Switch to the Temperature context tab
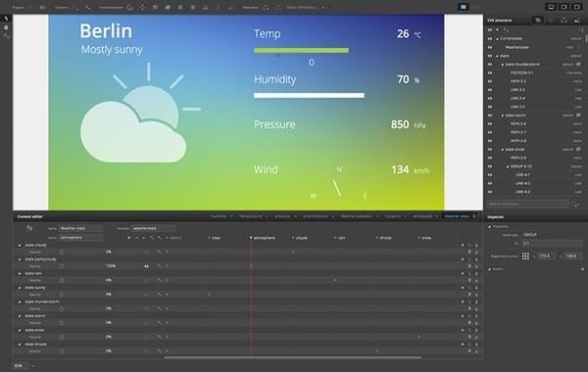Image resolution: width=588 pixels, height=372 pixels. point(251,216)
